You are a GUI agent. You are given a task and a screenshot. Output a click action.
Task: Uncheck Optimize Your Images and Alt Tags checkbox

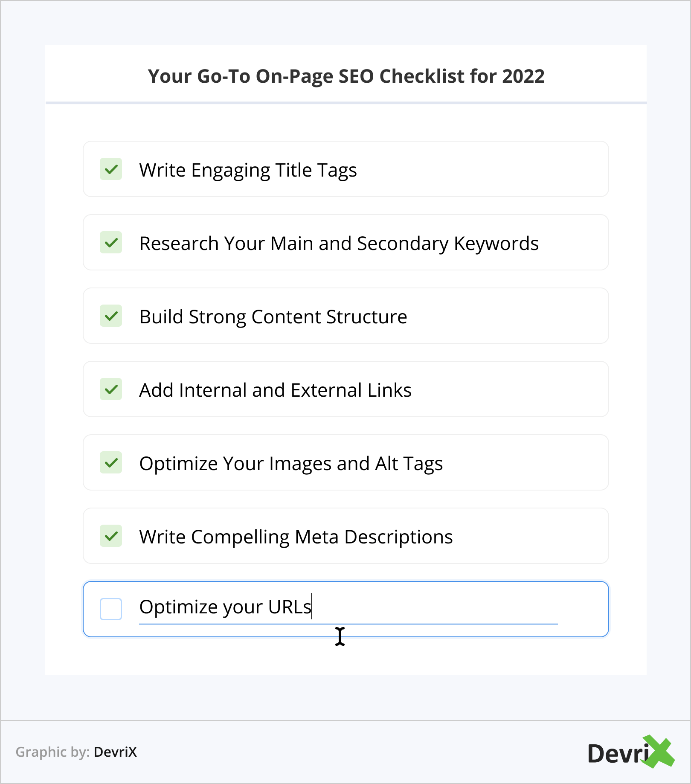click(111, 463)
